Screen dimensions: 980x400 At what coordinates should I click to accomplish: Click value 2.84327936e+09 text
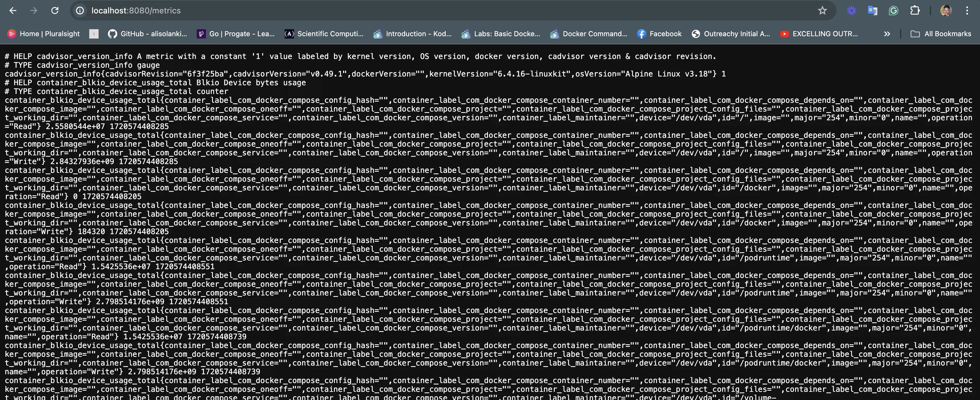click(x=82, y=161)
